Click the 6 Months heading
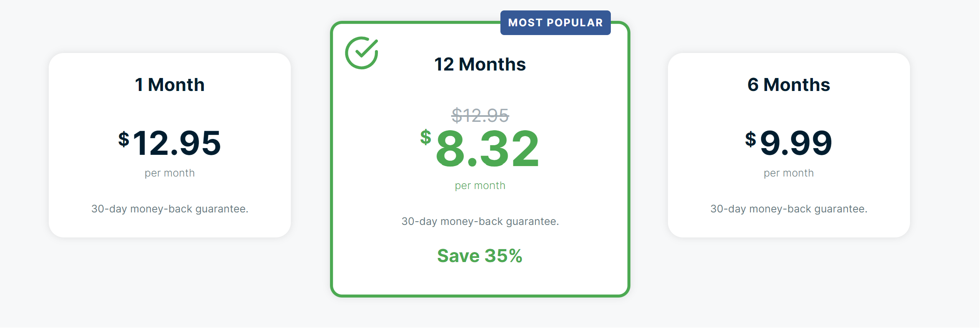The image size is (980, 328). pyautogui.click(x=788, y=85)
